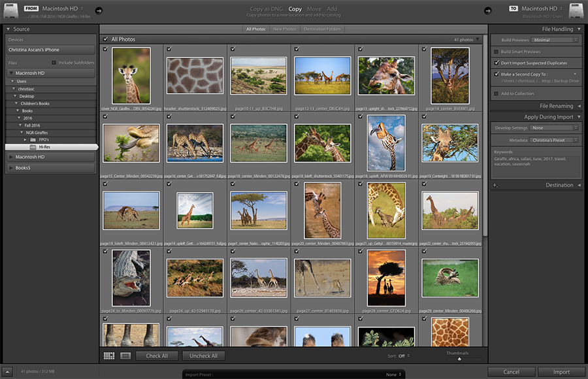Image resolution: width=588 pixels, height=379 pixels.
Task: Uncheck the page29_center_Minden sleeping giraffe photo
Action: coord(424,251)
